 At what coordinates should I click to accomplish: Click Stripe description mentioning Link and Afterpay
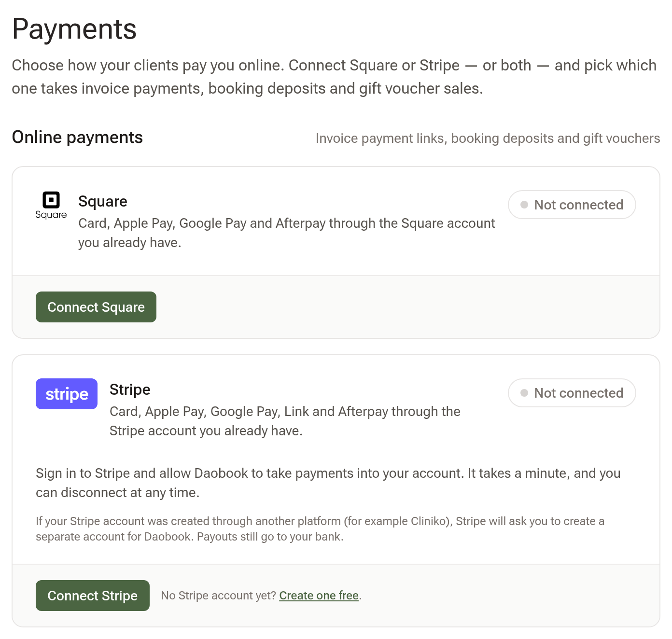(x=285, y=421)
